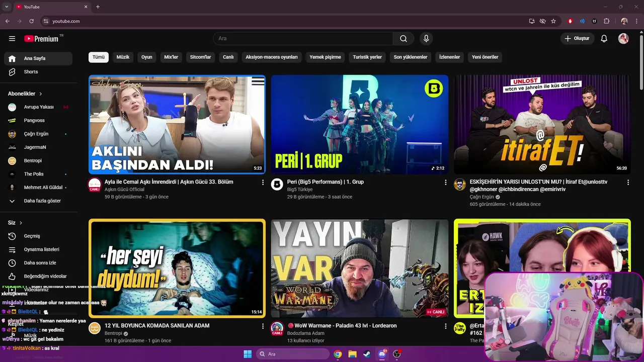
Task: Go to Ana Sayfa in the sidebar
Action: point(38,58)
